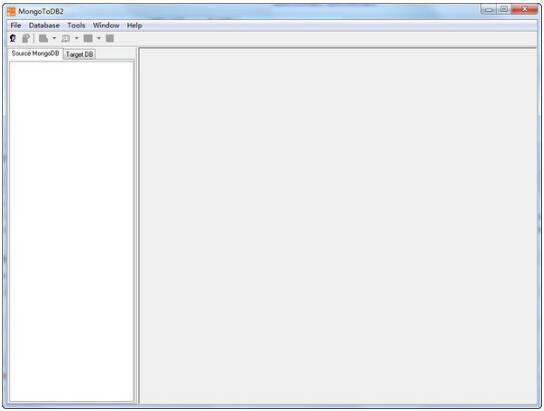
Task: Expand the dropdown arrow next to the outlined window icon
Action: click(x=76, y=38)
